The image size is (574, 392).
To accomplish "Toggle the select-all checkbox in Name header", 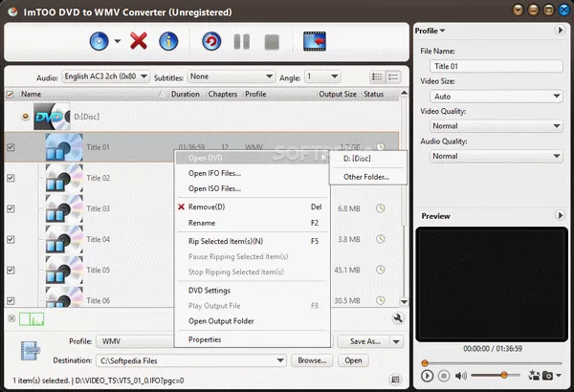I will [10, 95].
